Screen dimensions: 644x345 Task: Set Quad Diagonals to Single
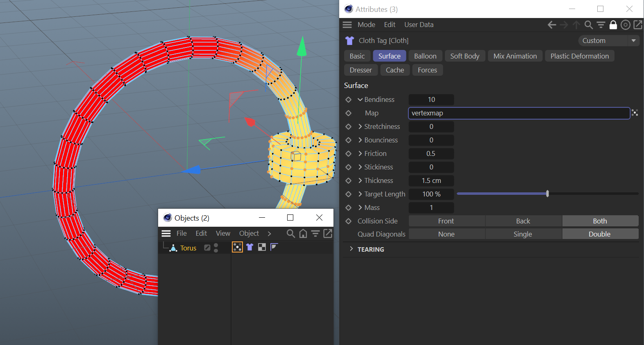(x=523, y=234)
